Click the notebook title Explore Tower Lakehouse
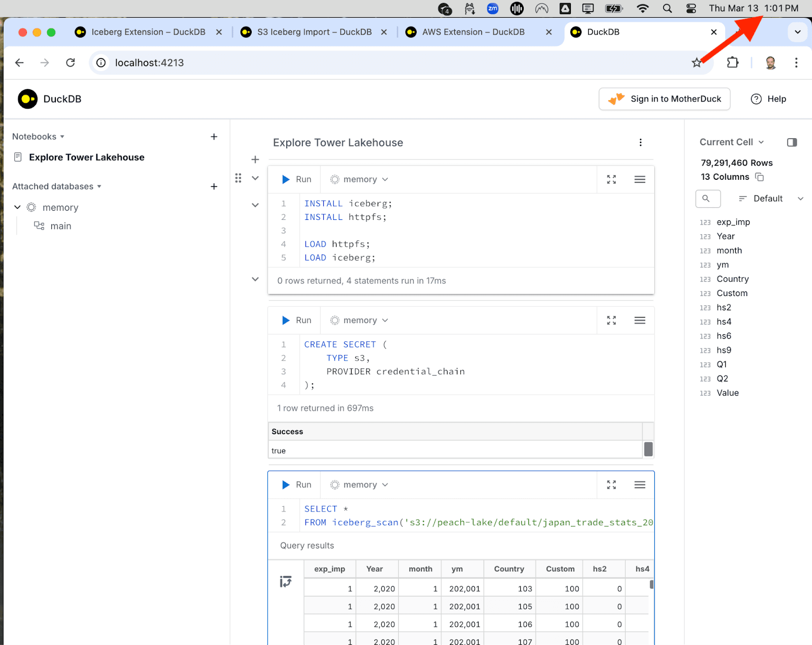This screenshot has width=812, height=645. tap(338, 143)
